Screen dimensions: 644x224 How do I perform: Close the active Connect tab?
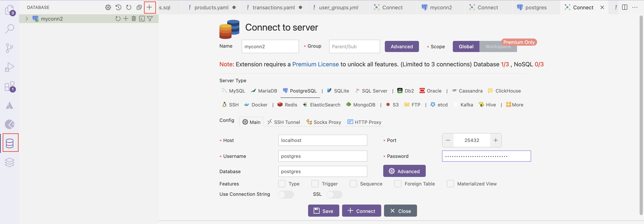pos(602,8)
